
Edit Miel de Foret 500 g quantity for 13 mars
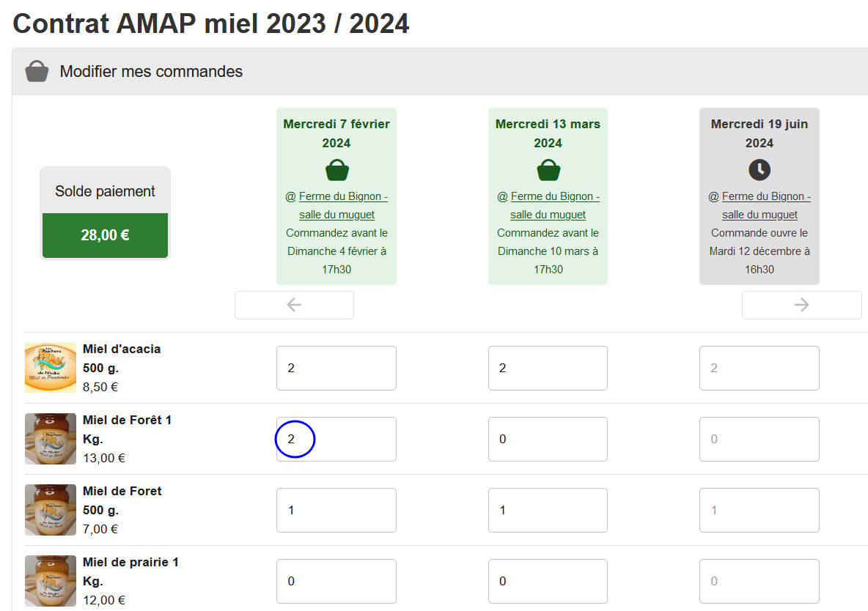tap(548, 510)
